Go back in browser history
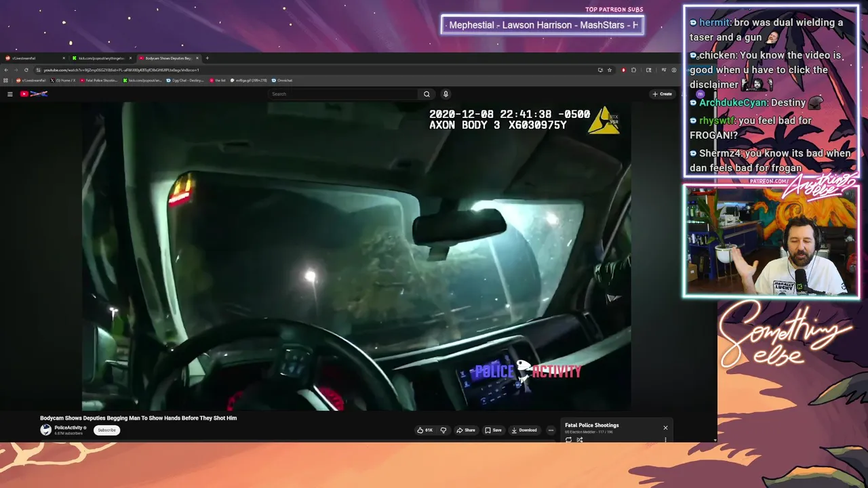This screenshot has width=868, height=488. point(6,70)
